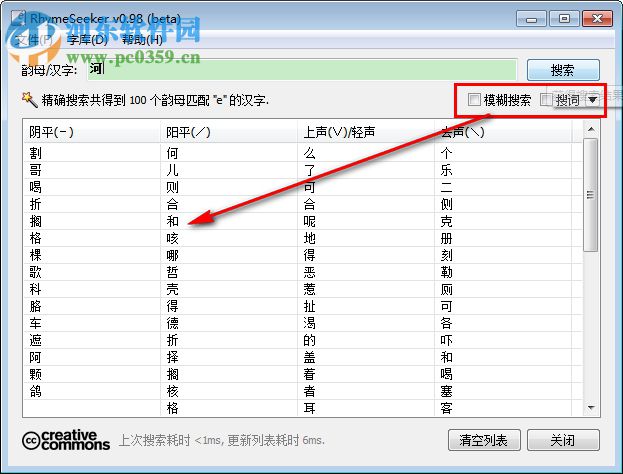The image size is (623, 474).
Task: Click the 搜索 search button
Action: [563, 70]
